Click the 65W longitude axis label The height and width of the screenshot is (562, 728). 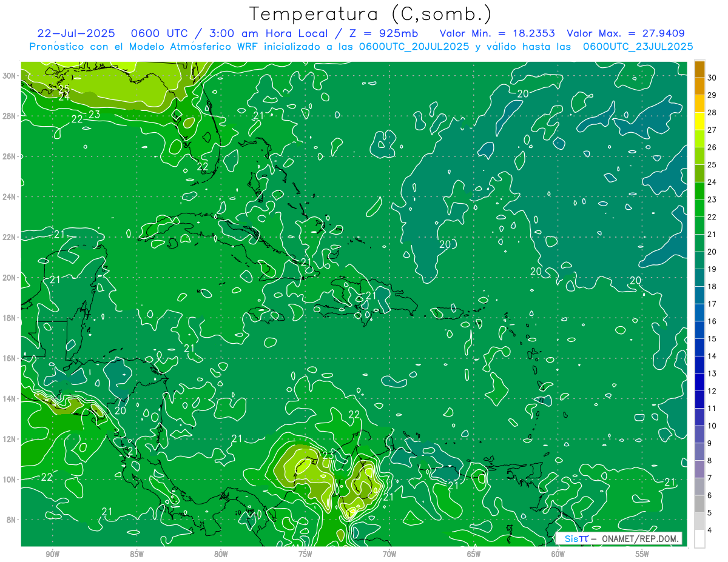(474, 554)
